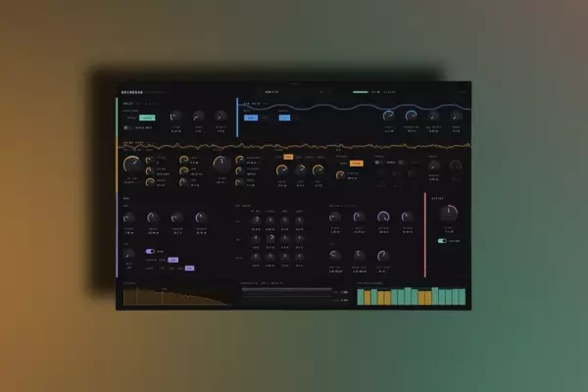Image resolution: width=588 pixels, height=392 pixels.
Task: Click the lone knob left of the purple toggle
Action: click(128, 255)
